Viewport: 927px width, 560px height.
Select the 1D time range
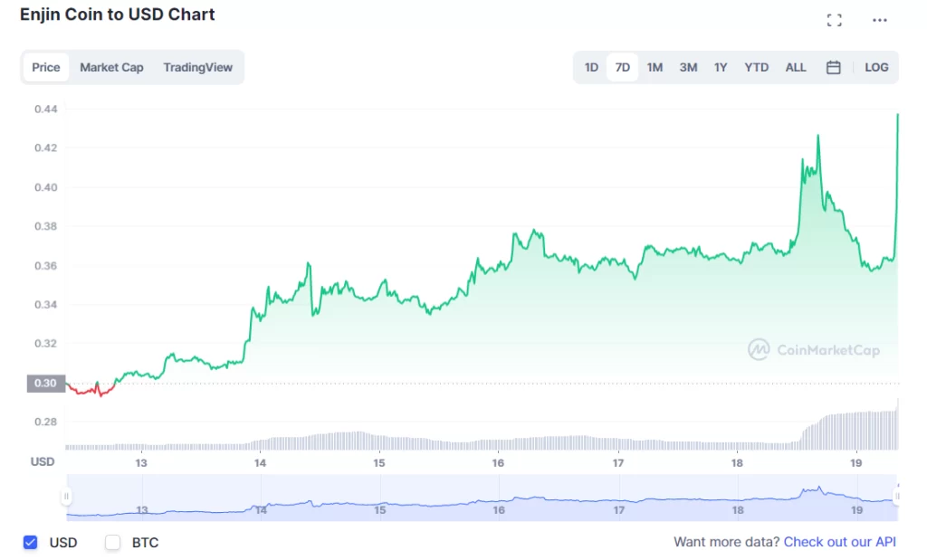tap(591, 67)
